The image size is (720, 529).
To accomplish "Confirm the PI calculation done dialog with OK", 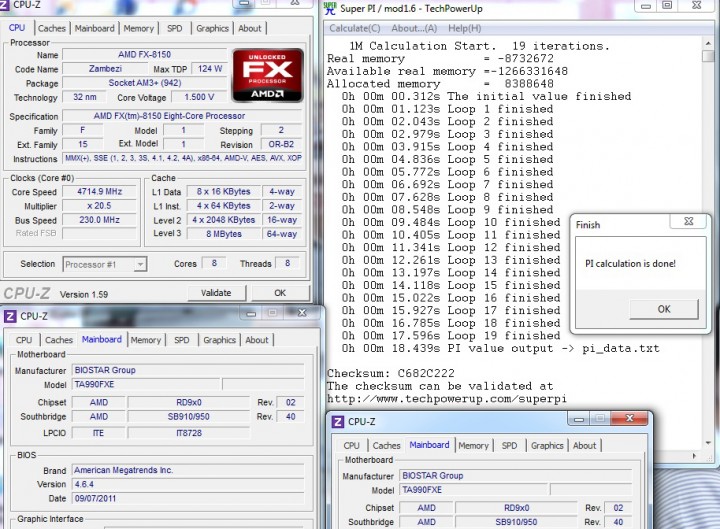I will [664, 309].
